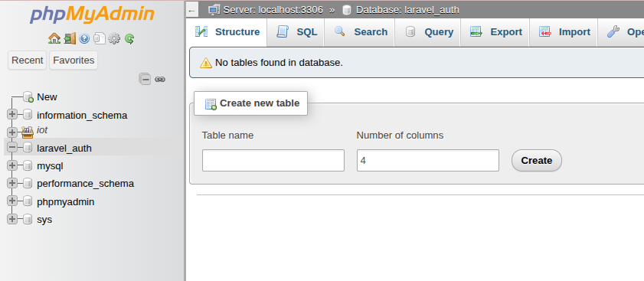Image resolution: width=644 pixels, height=281 pixels.
Task: Select the sys database name
Action: (x=44, y=220)
